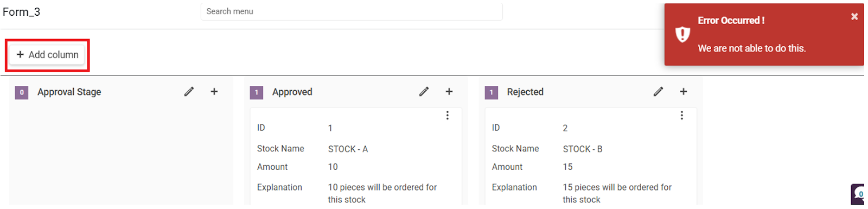
Task: Dismiss the Error Occurred notification
Action: tap(854, 16)
